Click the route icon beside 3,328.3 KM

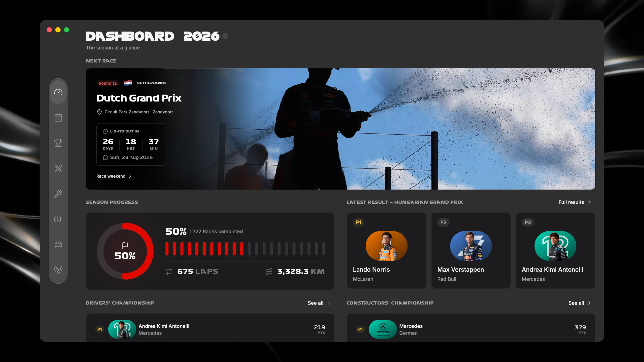tap(269, 271)
